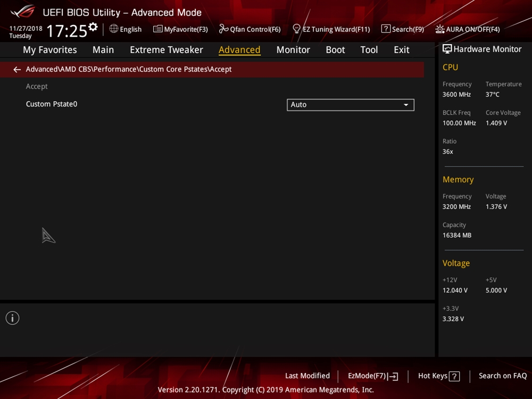Viewport: 532px width, 399px height.
Task: Click the Custom Pstate0 dropdown arrow
Action: pyautogui.click(x=406, y=105)
